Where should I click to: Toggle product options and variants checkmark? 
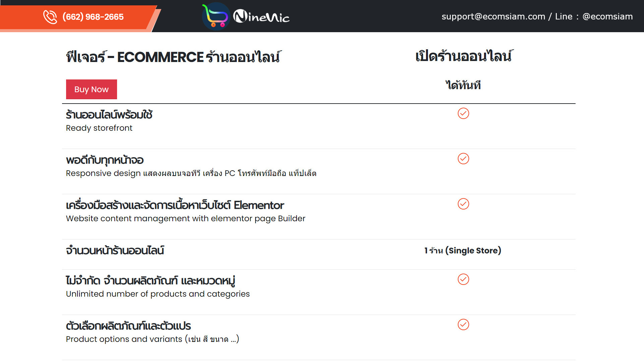coord(463,324)
